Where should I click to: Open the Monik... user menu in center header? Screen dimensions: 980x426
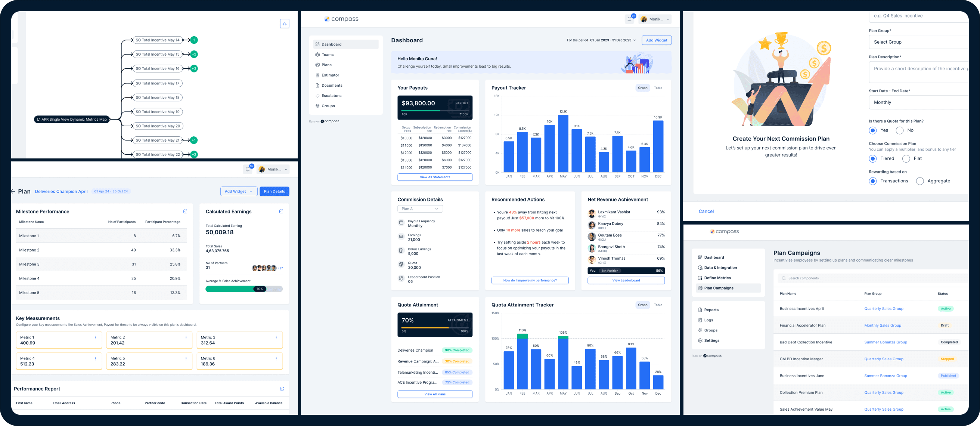point(655,19)
